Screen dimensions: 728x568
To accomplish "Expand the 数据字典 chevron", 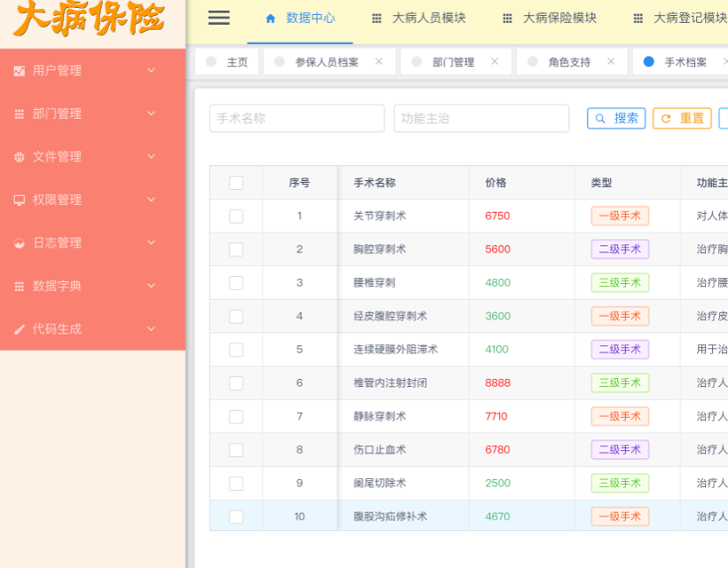I will pos(151,286).
